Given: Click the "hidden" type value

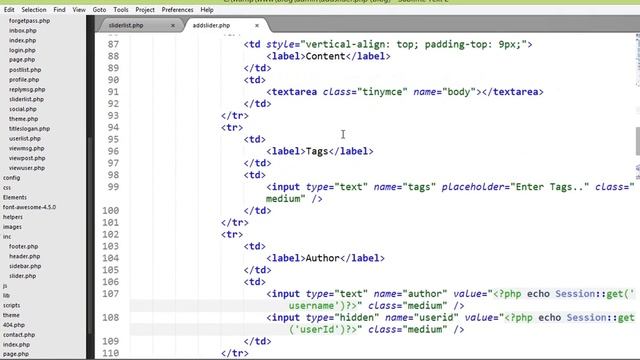Looking at the screenshot, I should tap(357, 317).
